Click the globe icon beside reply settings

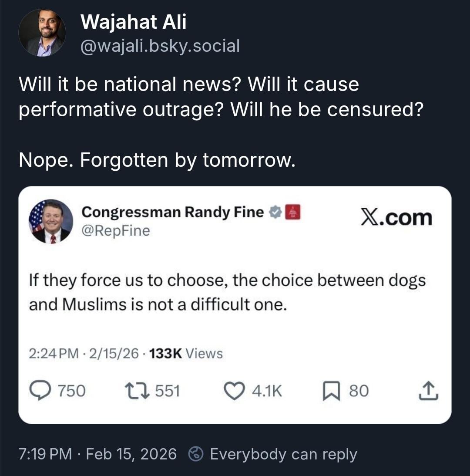[196, 454]
